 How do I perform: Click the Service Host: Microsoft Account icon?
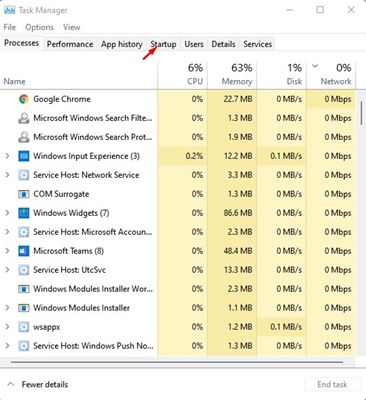(x=24, y=232)
